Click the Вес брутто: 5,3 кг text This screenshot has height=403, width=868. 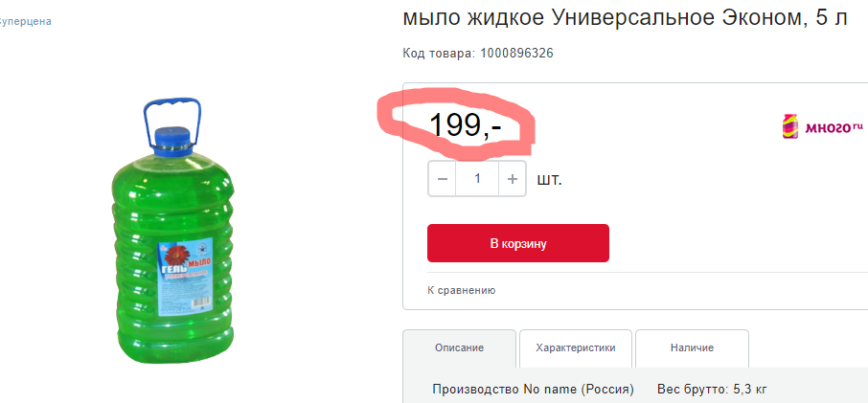pyautogui.click(x=711, y=390)
